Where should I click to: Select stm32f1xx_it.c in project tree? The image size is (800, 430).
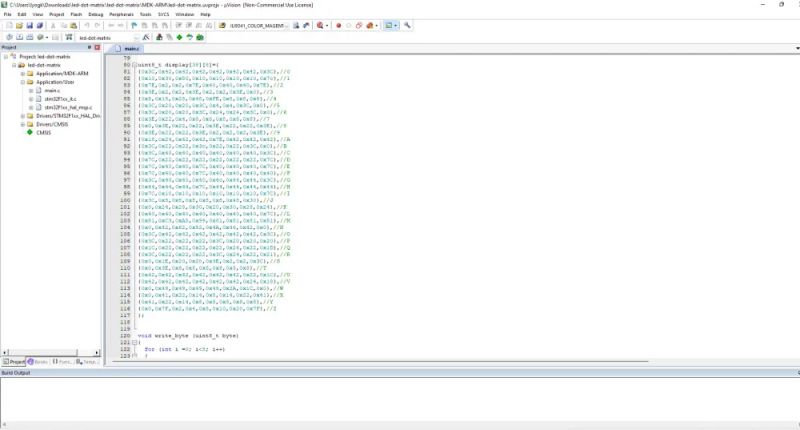coord(60,99)
